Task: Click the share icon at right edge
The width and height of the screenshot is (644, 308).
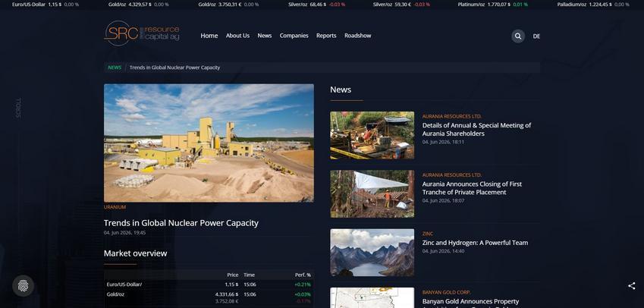Action: [632, 286]
